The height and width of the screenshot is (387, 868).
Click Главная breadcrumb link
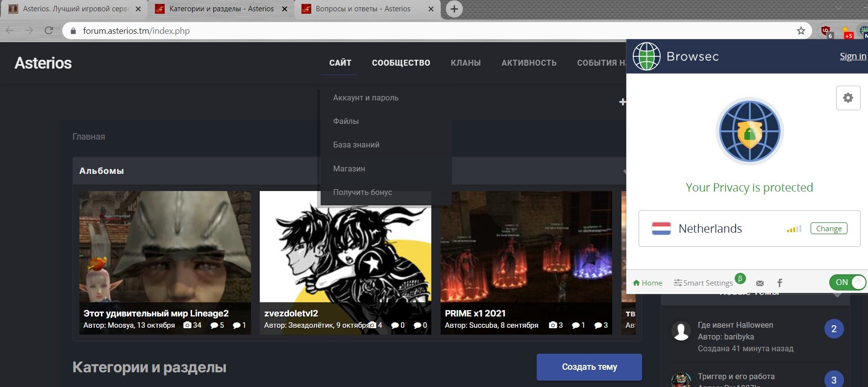(89, 137)
